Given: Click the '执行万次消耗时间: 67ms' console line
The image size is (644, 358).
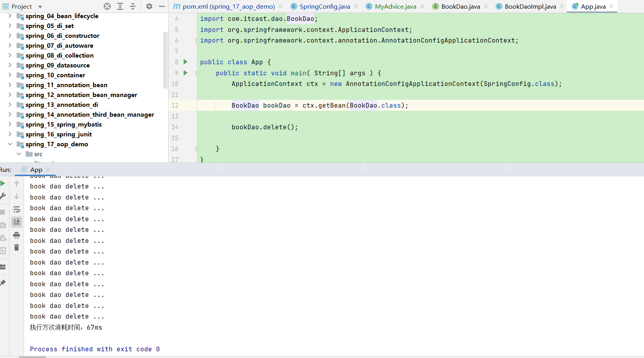Looking at the screenshot, I should pos(66,327).
